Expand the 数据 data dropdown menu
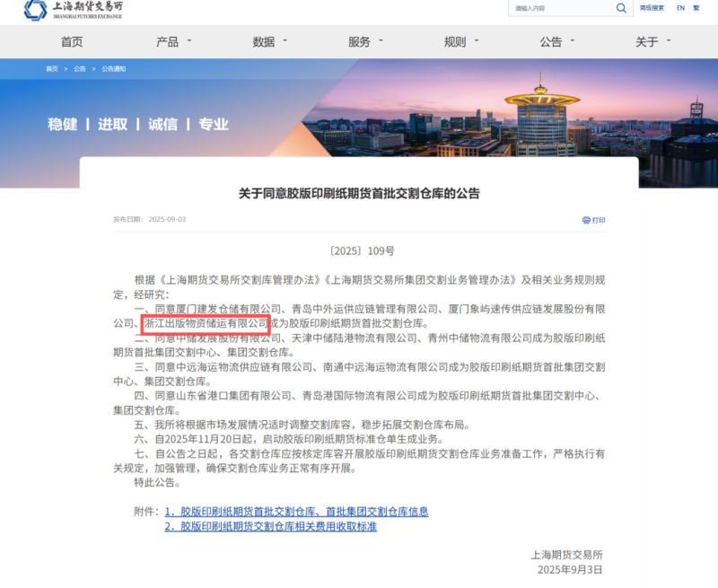This screenshot has width=718, height=588. 268,42
